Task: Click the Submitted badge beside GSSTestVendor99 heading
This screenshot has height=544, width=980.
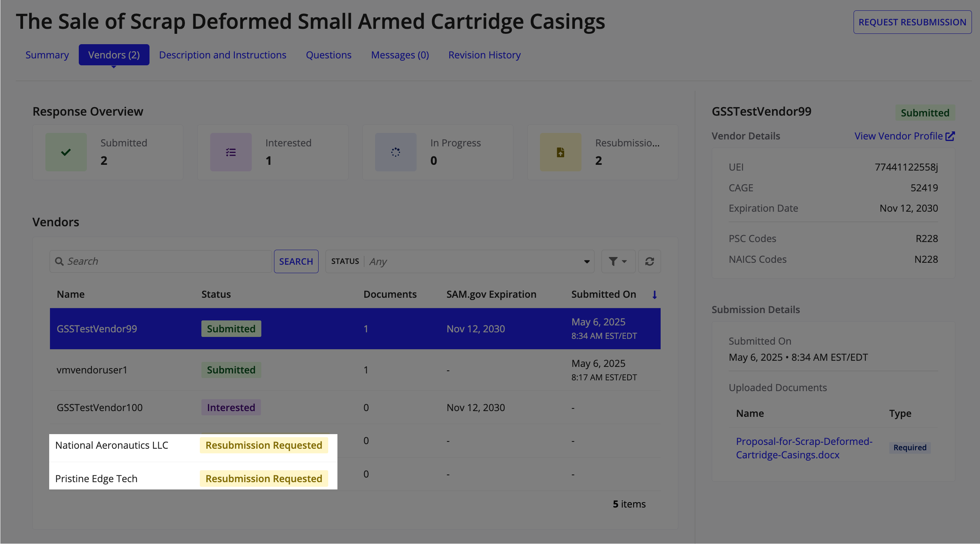Action: point(925,113)
